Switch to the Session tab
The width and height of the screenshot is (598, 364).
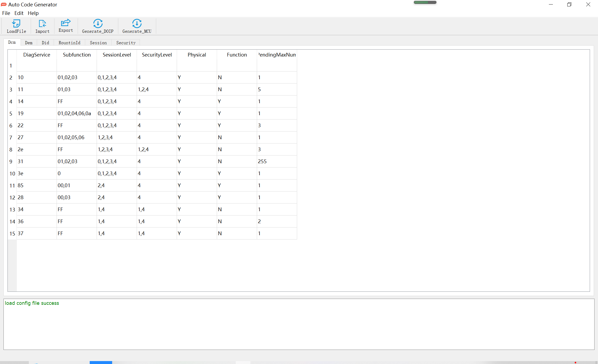coord(98,43)
